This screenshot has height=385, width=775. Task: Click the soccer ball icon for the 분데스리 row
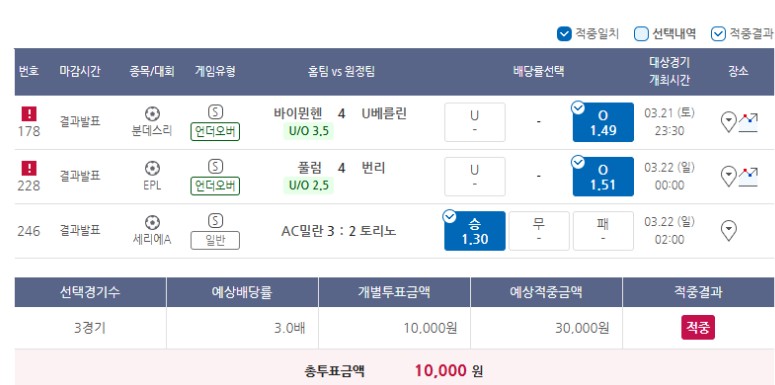[152, 114]
